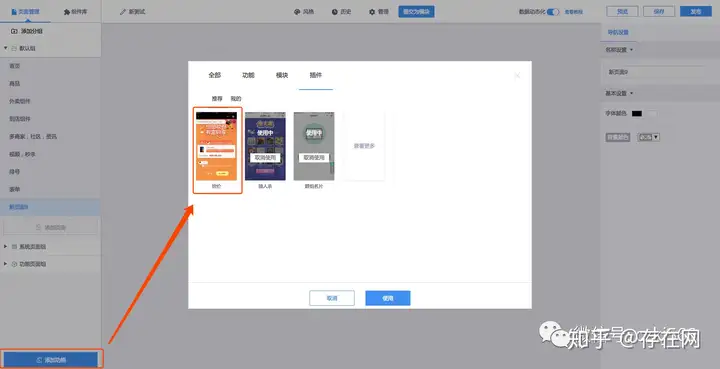
Task: Open the 首页 page in the list
Action: (51, 66)
